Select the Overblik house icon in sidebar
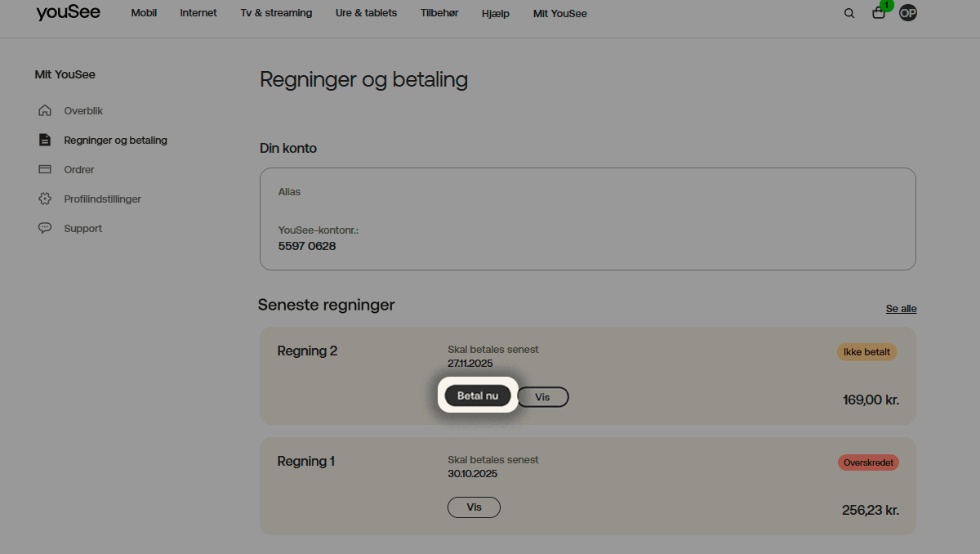980x554 pixels. pyautogui.click(x=45, y=110)
